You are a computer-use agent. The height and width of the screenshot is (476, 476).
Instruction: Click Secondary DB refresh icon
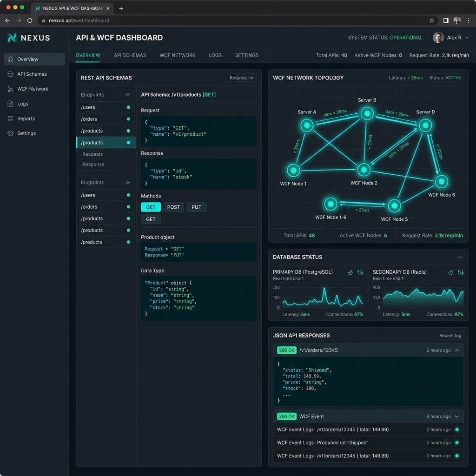(x=451, y=272)
